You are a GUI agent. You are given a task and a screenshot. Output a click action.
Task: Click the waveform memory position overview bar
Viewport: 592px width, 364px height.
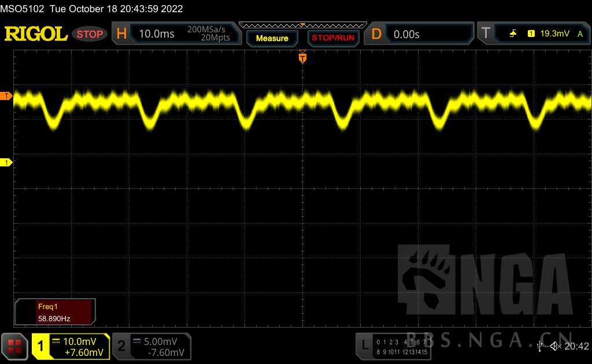point(302,25)
